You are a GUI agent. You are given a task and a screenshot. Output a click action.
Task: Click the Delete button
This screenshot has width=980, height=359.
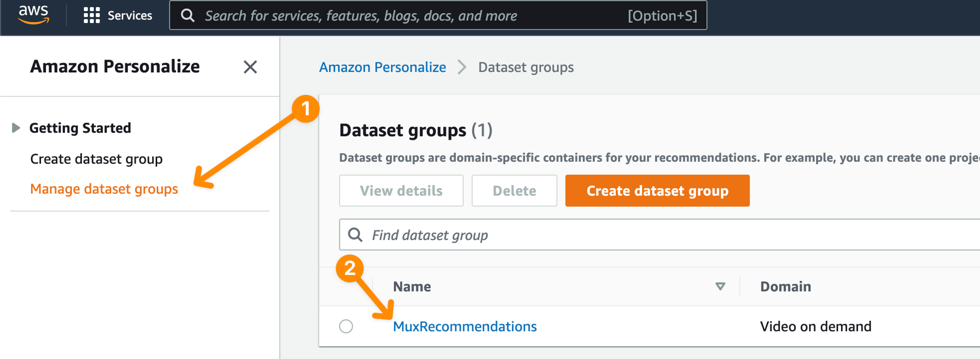click(514, 191)
